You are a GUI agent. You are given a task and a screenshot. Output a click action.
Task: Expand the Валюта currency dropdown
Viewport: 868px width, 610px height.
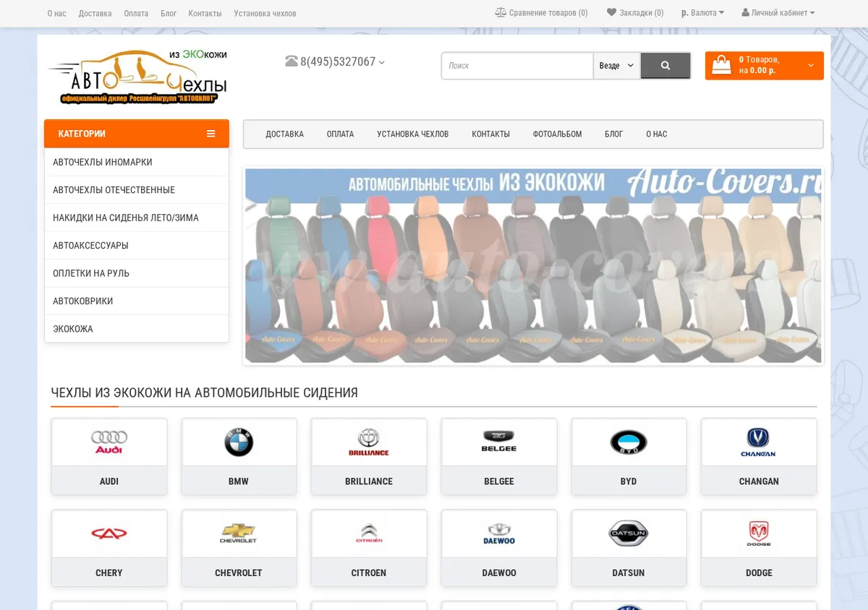(x=702, y=13)
